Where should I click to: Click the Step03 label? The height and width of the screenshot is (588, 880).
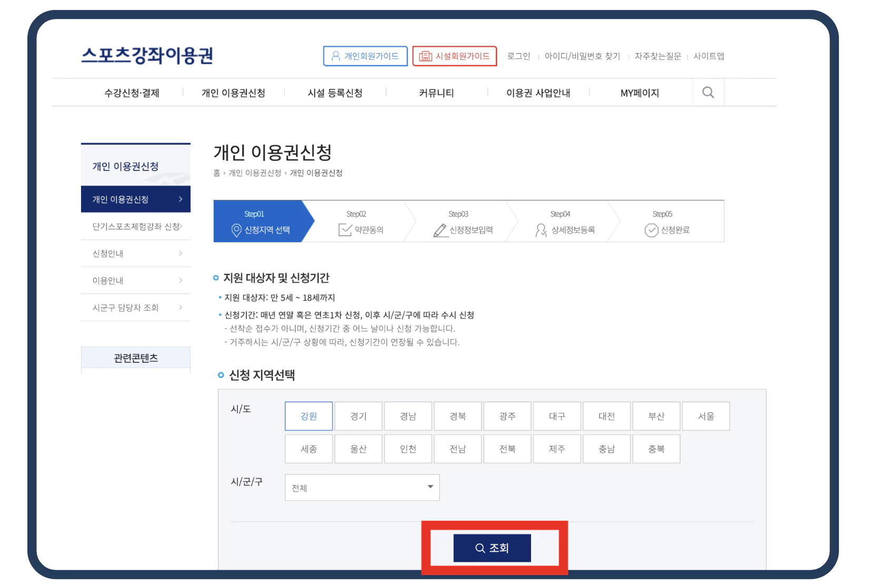[458, 214]
